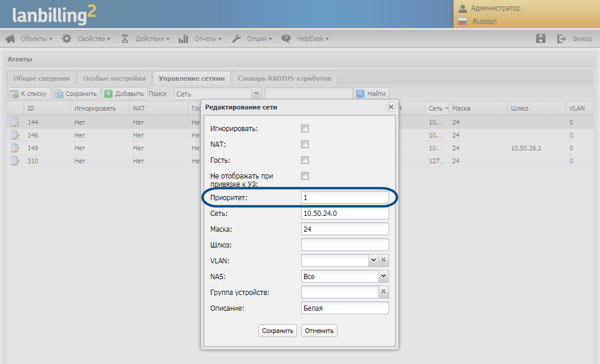Toggle the Игнорировать checkbox
Screen dimensions: 600x364
tap(305, 129)
